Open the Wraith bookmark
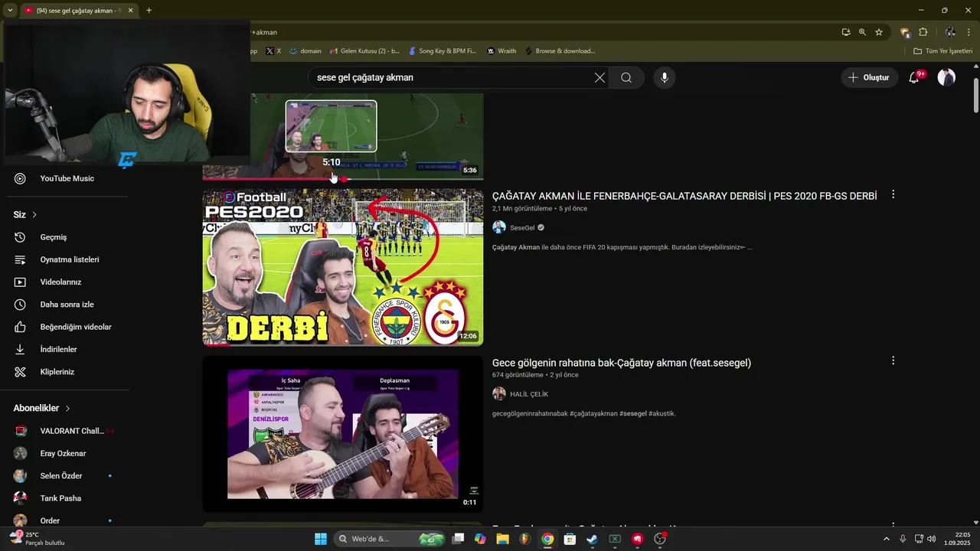Screen dimensions: 980x551 point(502,51)
